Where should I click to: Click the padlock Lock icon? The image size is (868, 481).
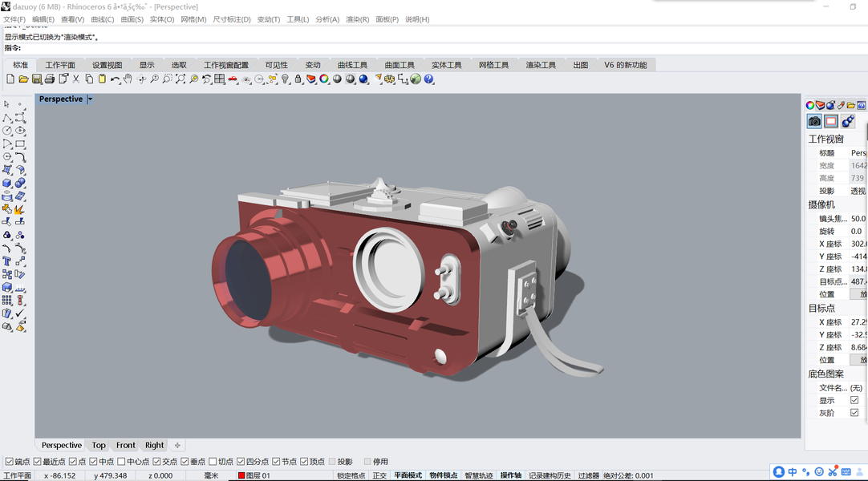(298, 79)
